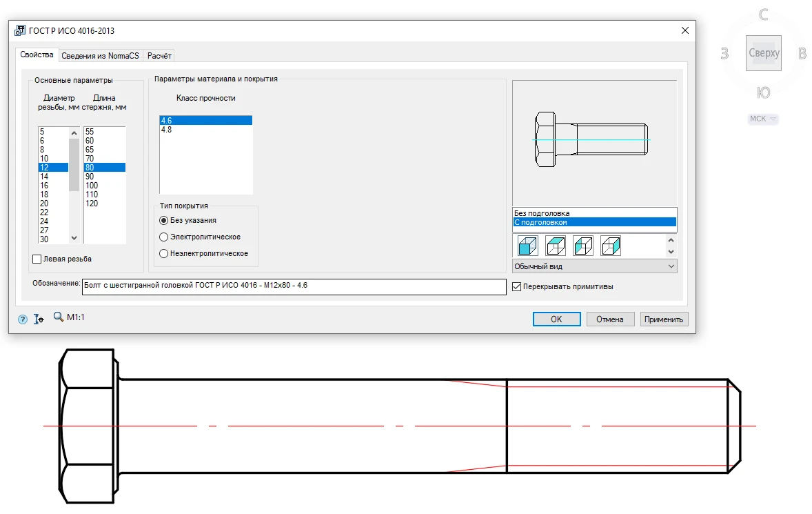Choose the right face view cube icon
This screenshot has height=514, width=812.
(611, 246)
